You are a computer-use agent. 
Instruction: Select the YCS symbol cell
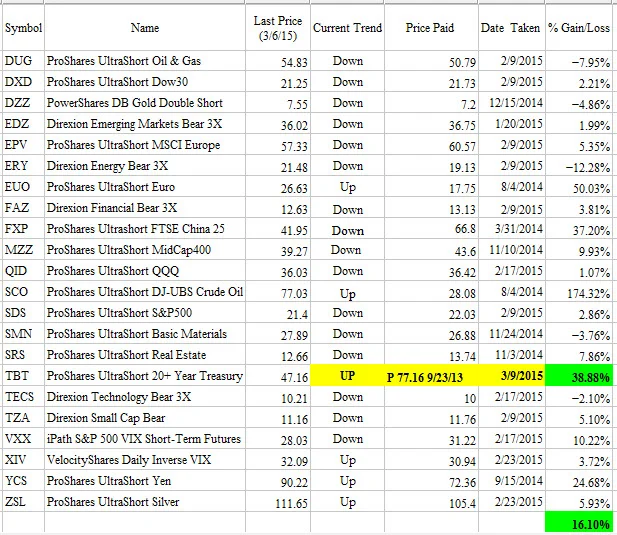(x=23, y=480)
